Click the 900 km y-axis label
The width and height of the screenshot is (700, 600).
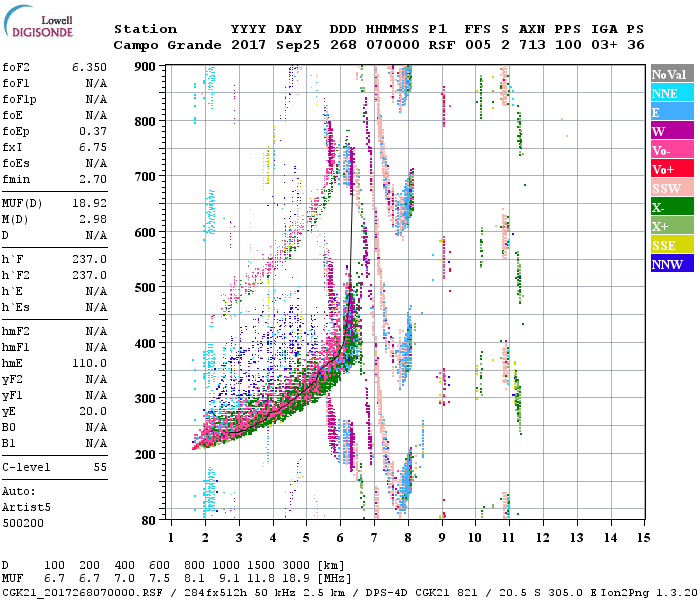(145, 67)
